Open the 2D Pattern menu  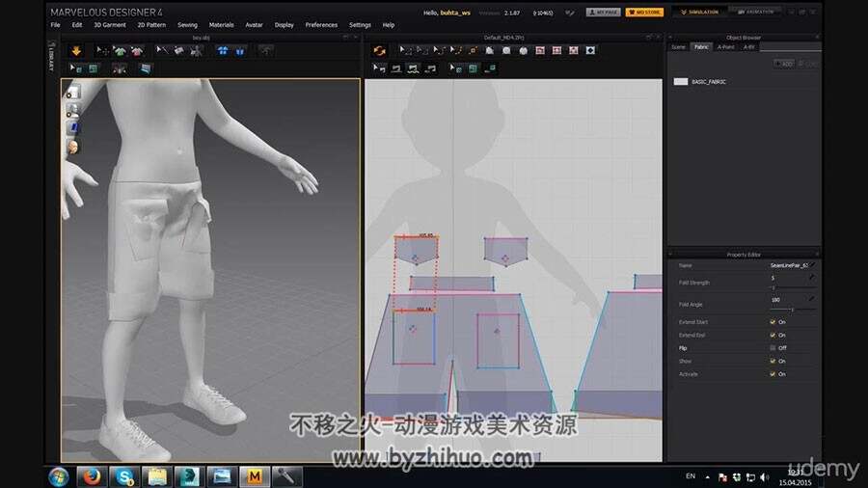[x=151, y=25]
